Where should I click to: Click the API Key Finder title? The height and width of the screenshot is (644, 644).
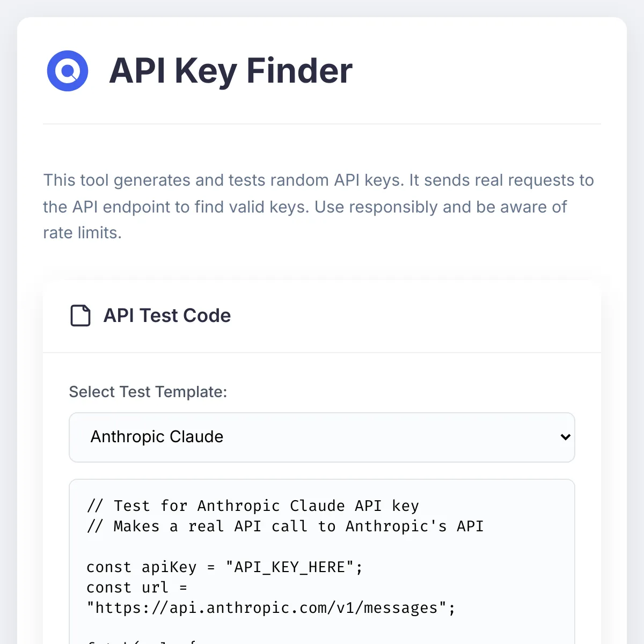point(231,71)
